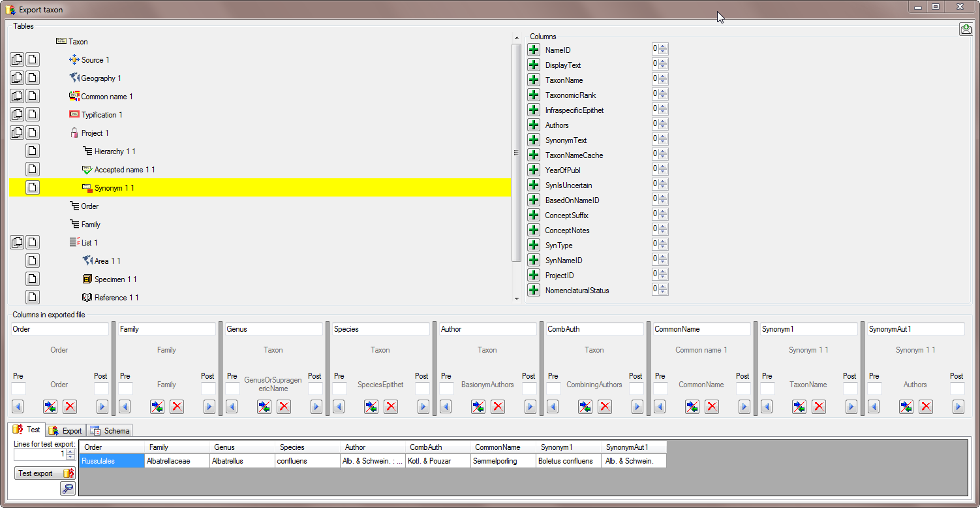Viewport: 980px width, 508px height.
Task: Click the transfer icon under CommonName column
Action: [x=692, y=407]
